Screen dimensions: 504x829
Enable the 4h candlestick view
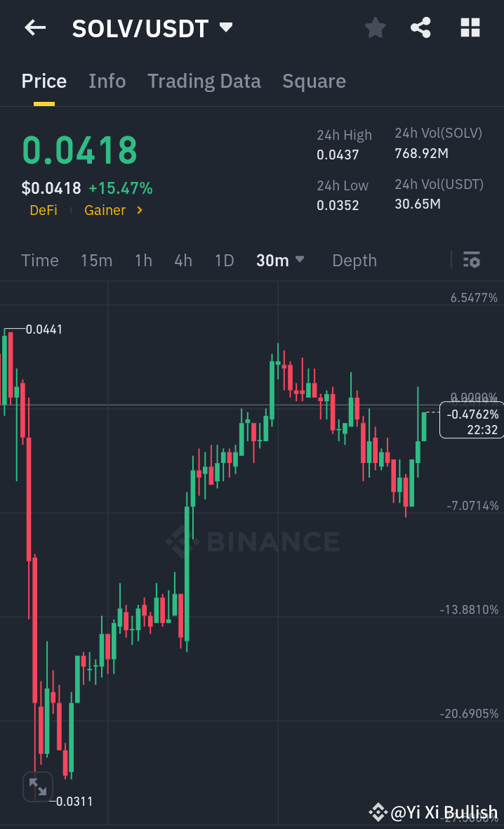coord(183,260)
